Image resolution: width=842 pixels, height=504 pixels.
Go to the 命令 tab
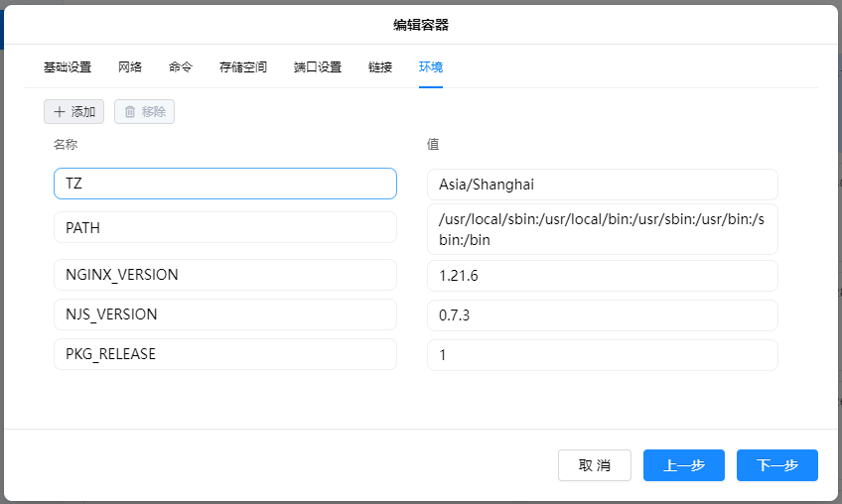point(181,67)
